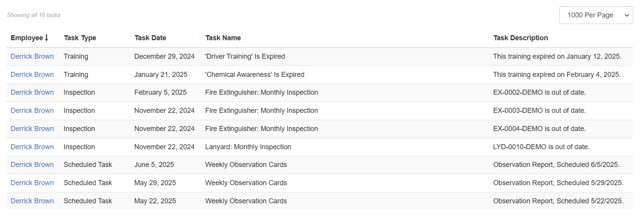Open Derrick Brown link in Chemical Awareness row
Image resolution: width=644 pixels, height=211 pixels.
(32, 74)
